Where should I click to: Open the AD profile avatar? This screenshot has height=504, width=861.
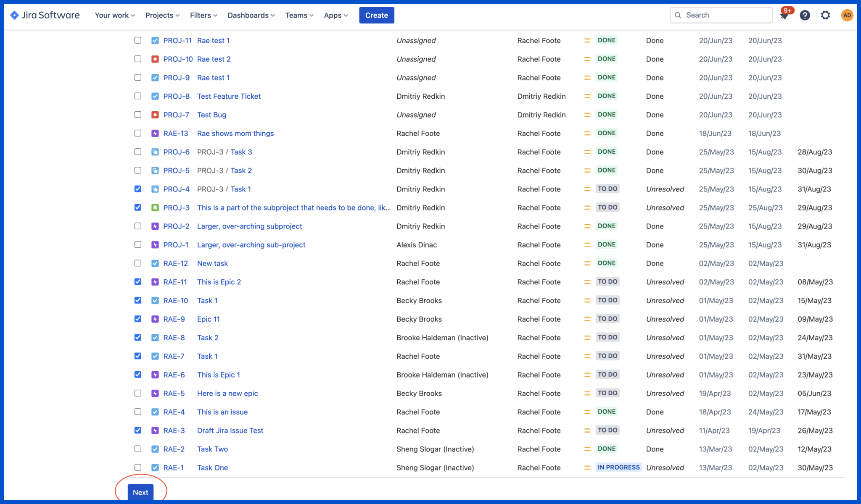(847, 15)
